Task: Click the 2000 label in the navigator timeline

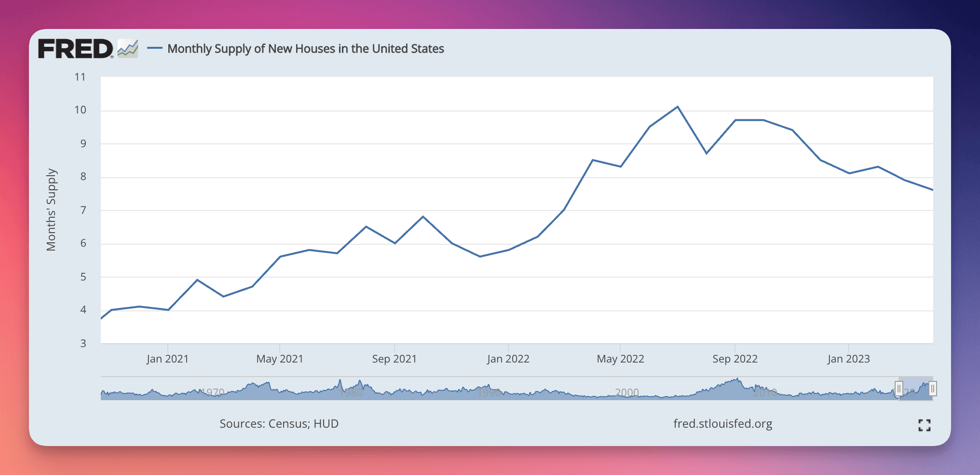Action: [626, 393]
